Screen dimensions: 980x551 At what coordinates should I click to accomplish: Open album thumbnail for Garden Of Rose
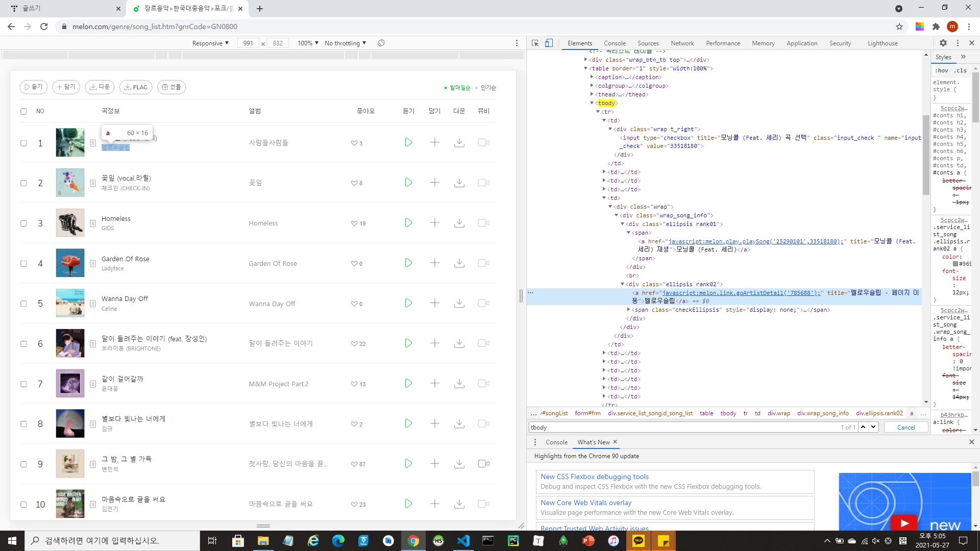point(70,263)
